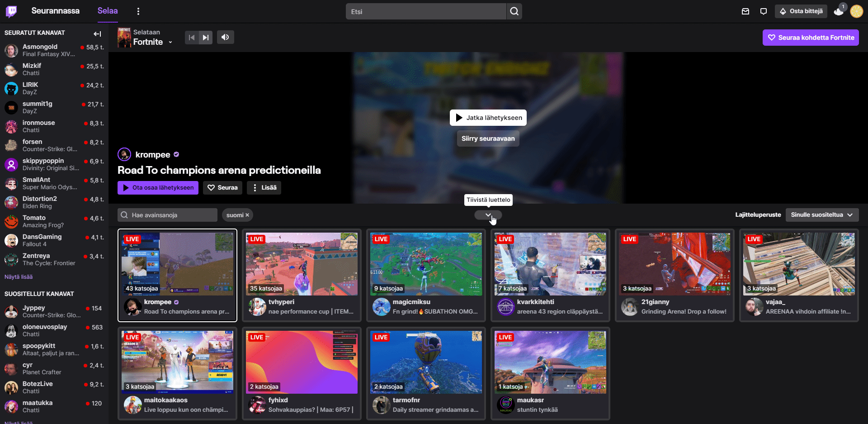Click the Hae avainsanoja tag search field
This screenshot has width=868, height=424.
coord(167,215)
